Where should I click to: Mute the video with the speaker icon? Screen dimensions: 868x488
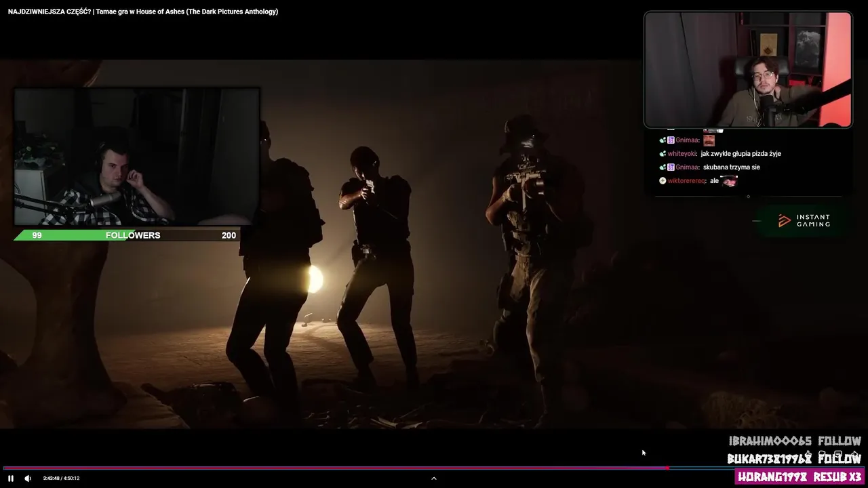coord(28,479)
